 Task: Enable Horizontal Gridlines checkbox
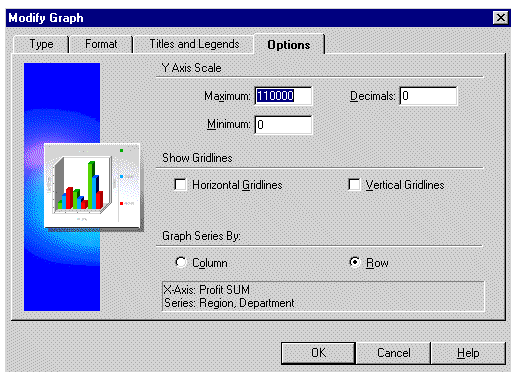point(180,184)
